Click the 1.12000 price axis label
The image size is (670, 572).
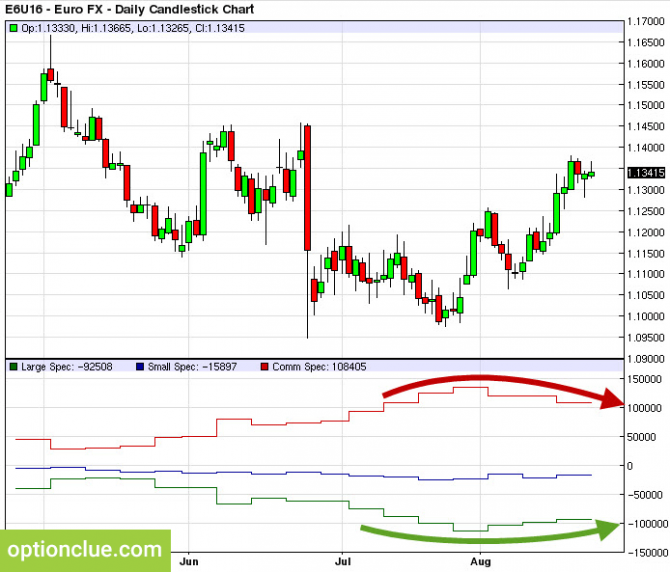646,232
